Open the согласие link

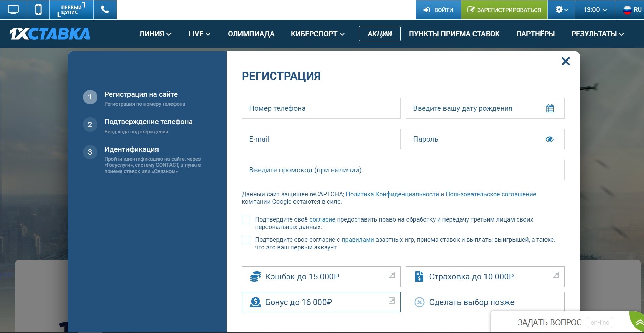322,219
